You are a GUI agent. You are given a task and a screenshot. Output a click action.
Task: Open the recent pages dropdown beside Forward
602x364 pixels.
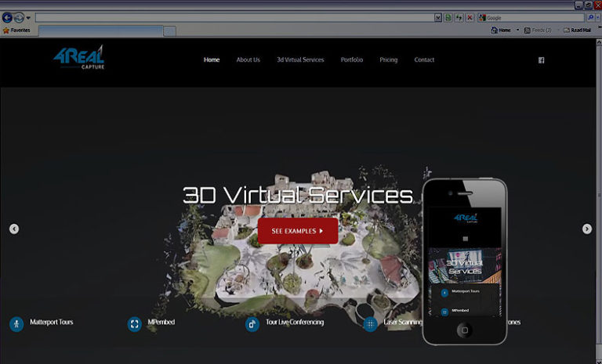tap(28, 18)
